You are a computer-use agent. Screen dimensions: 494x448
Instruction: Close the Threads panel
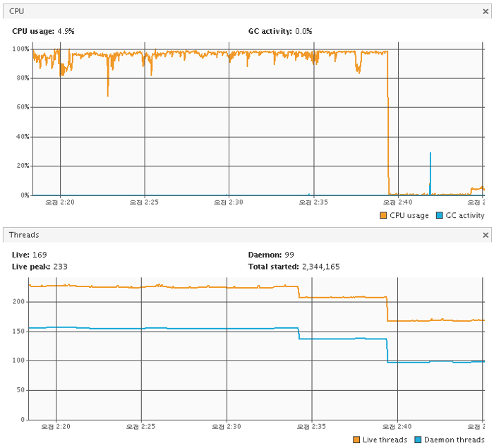(486, 235)
